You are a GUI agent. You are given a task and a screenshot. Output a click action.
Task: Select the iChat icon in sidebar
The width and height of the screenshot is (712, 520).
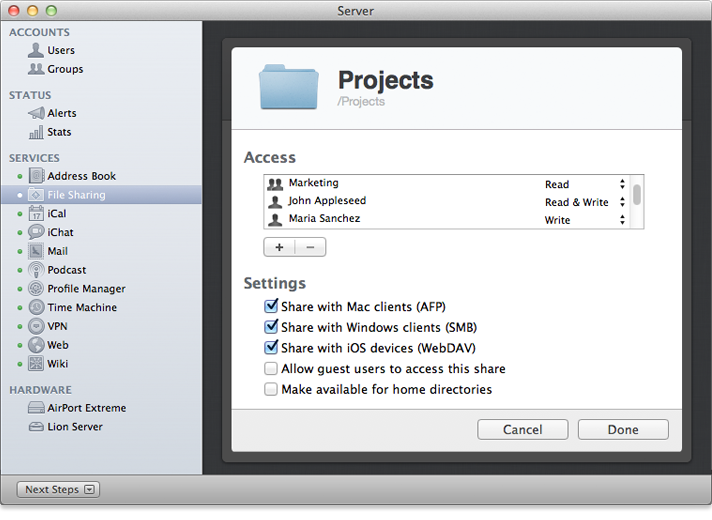(x=36, y=232)
